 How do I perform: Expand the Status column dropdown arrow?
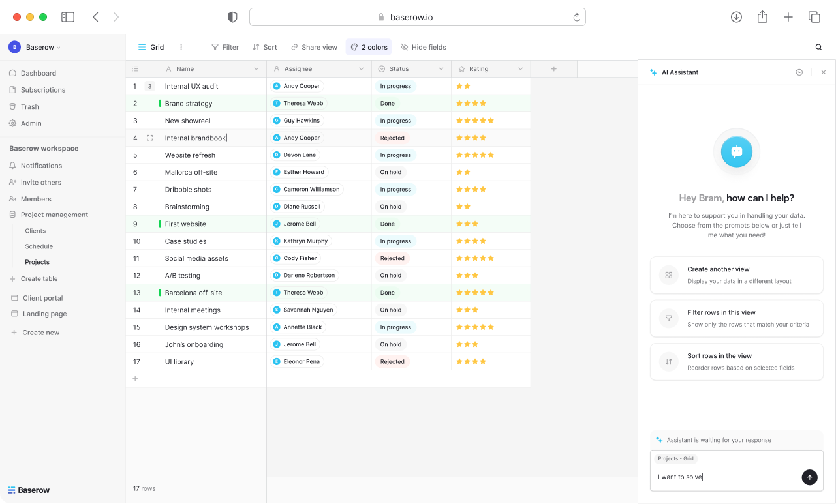pyautogui.click(x=441, y=69)
